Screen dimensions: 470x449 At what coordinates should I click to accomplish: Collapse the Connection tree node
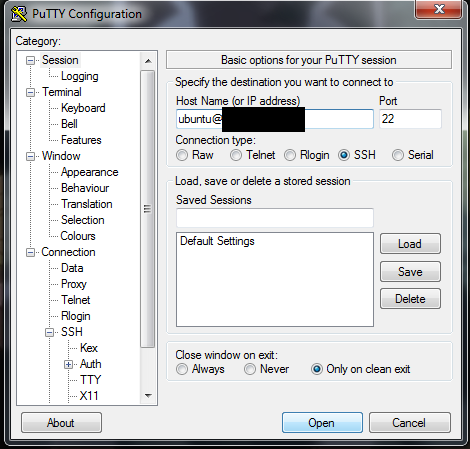(x=30, y=252)
